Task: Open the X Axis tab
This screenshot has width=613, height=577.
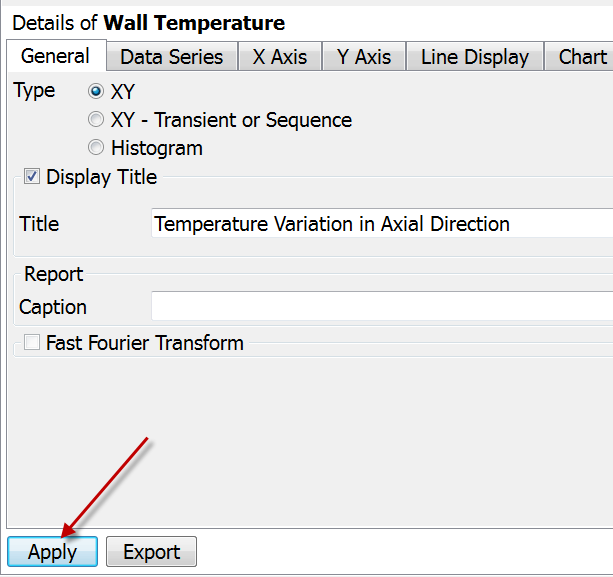Action: click(280, 57)
